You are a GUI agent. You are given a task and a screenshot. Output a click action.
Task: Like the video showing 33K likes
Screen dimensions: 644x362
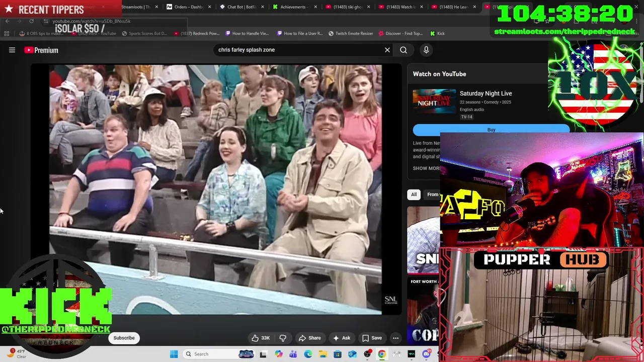click(261, 338)
